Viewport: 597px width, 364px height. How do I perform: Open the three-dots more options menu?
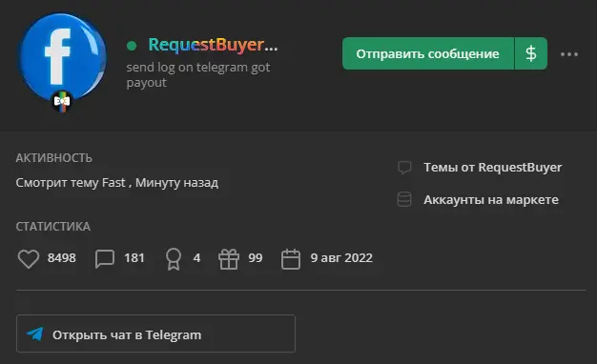coord(569,54)
